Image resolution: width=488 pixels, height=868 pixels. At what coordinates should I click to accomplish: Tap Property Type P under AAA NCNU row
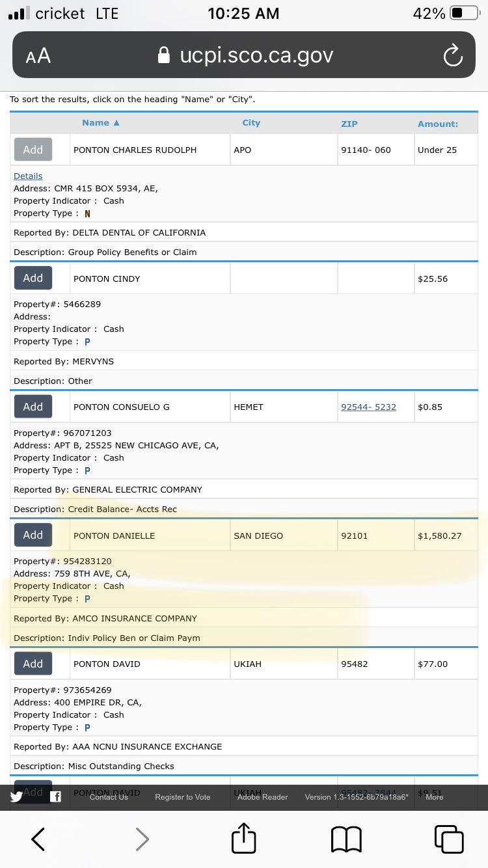point(87,727)
